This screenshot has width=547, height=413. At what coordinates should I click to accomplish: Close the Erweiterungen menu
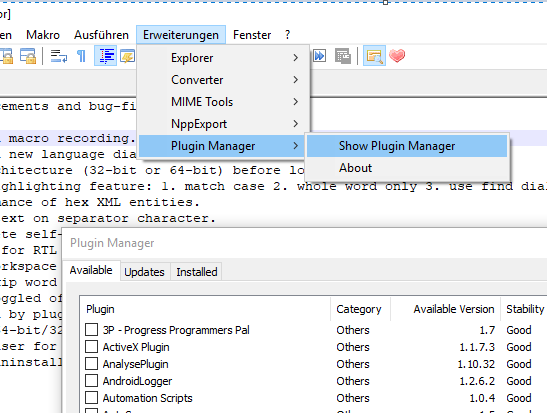(181, 35)
